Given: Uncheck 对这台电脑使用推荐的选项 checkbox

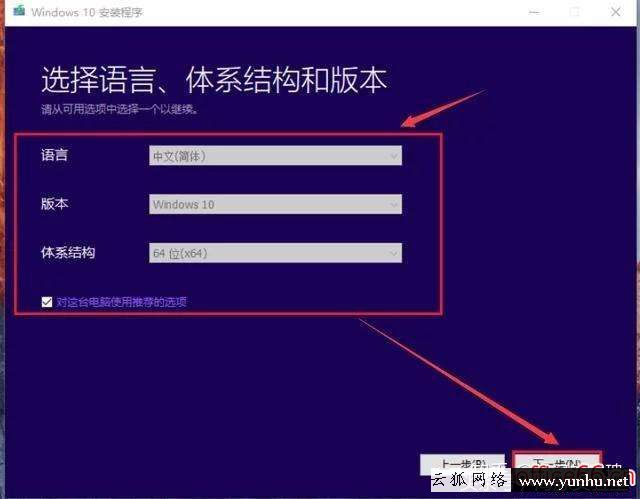Looking at the screenshot, I should (x=47, y=302).
